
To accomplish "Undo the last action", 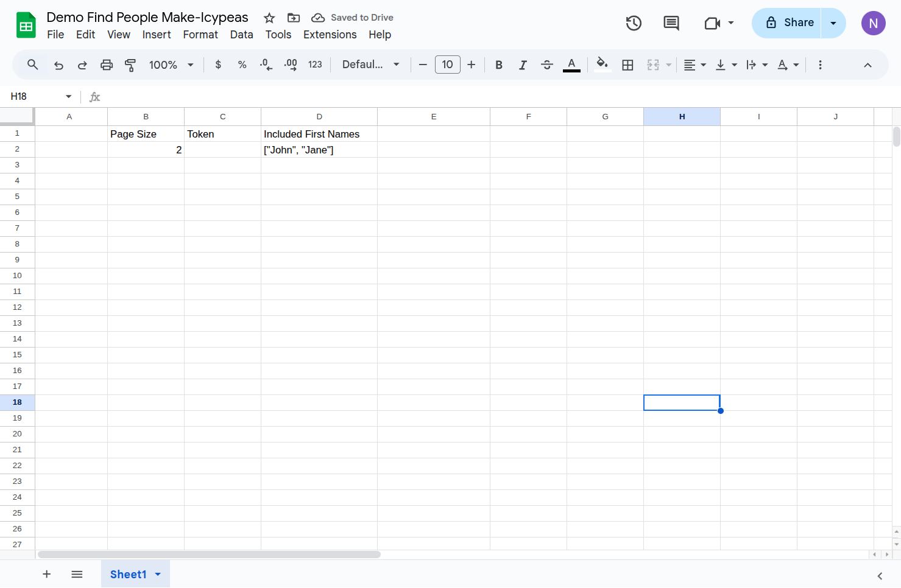I will (58, 65).
